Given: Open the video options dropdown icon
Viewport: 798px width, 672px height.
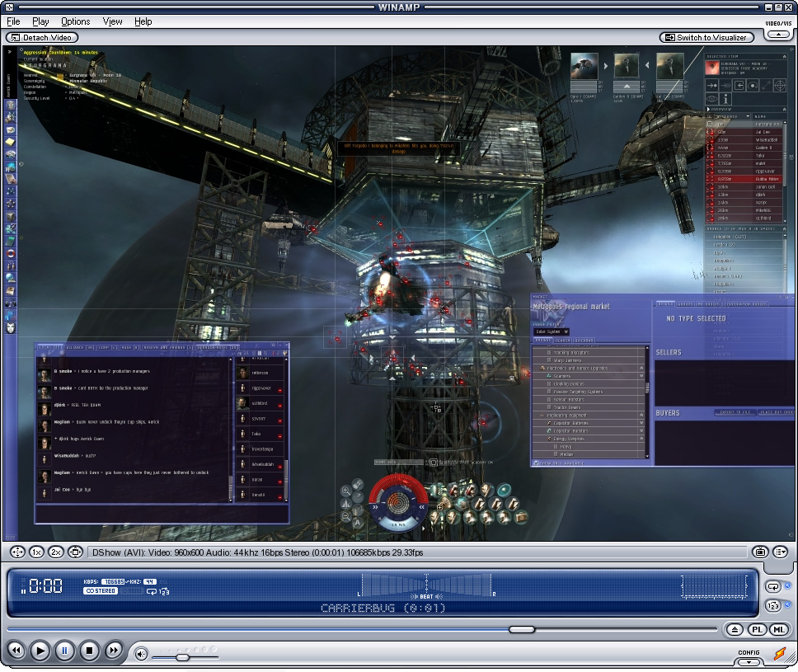Looking at the screenshot, I should click(780, 552).
